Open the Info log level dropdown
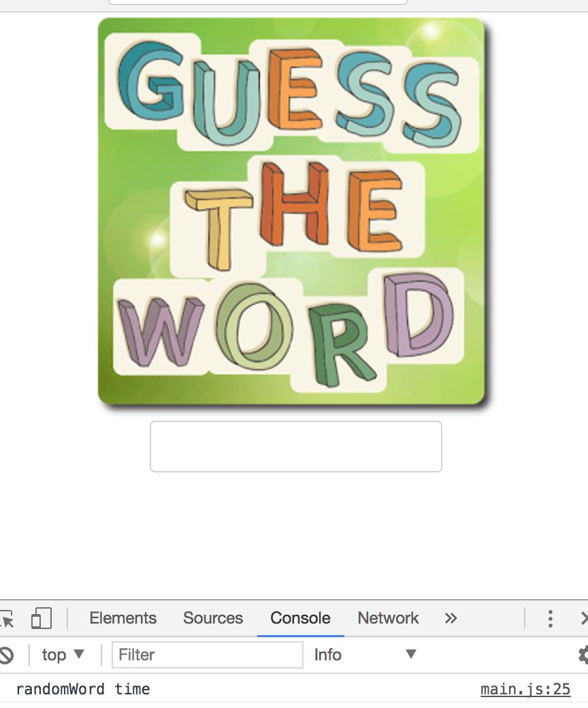588x708 pixels. (x=365, y=655)
